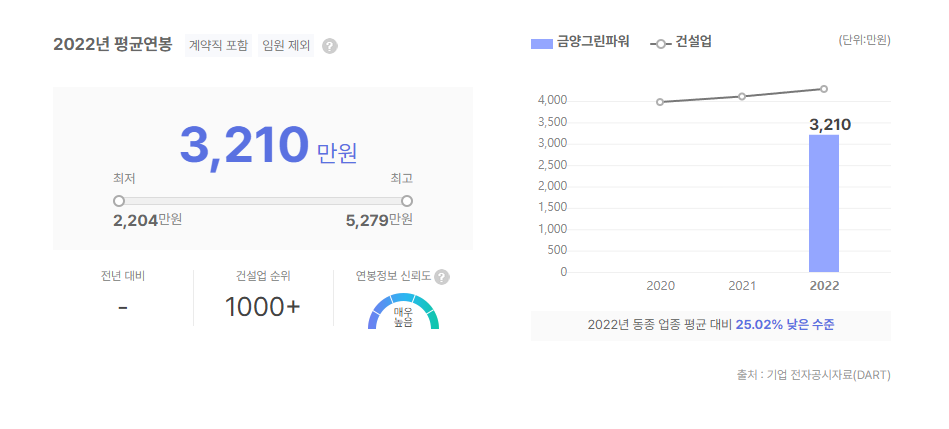Click the 임원 제외 tag
This screenshot has height=429, width=949.
click(286, 45)
